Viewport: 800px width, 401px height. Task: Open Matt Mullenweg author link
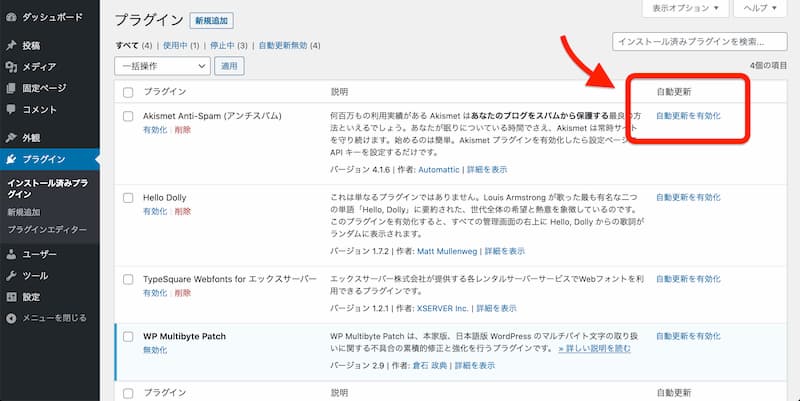447,251
